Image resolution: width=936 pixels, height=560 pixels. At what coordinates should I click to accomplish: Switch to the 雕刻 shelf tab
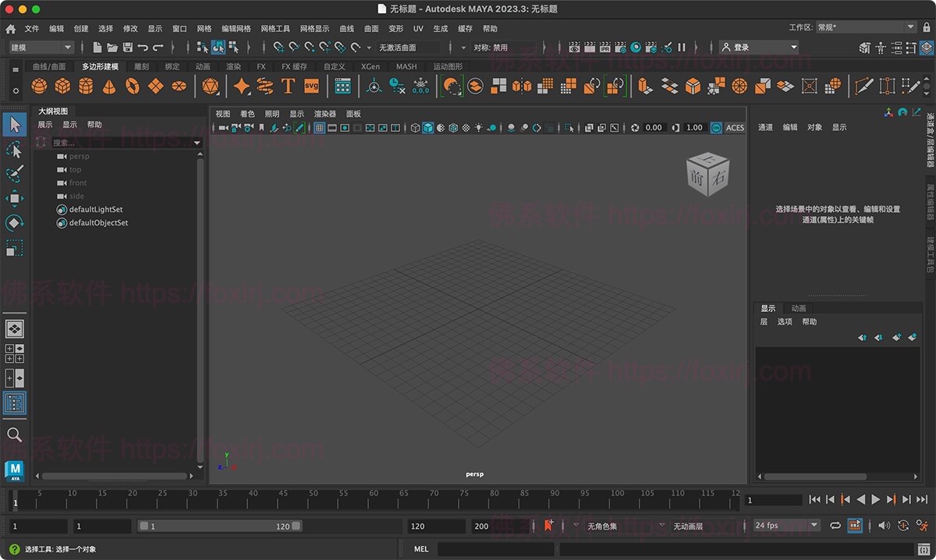click(x=141, y=67)
